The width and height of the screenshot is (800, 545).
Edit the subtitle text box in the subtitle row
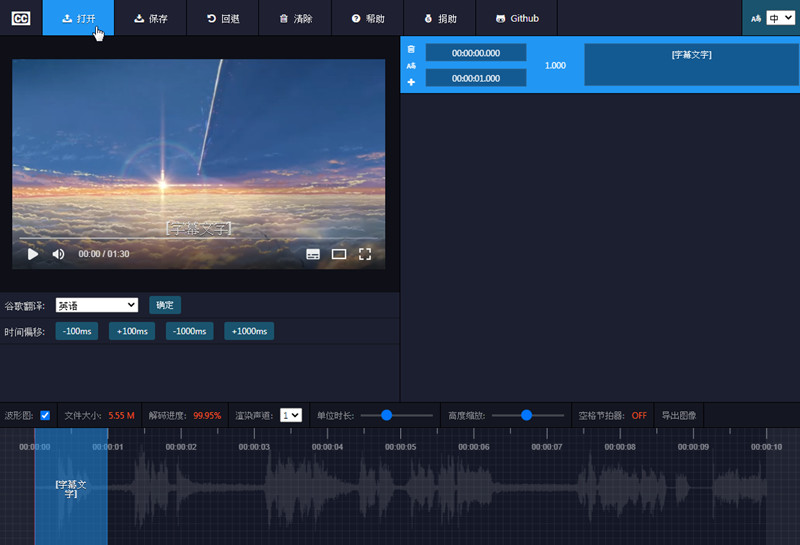(x=691, y=64)
